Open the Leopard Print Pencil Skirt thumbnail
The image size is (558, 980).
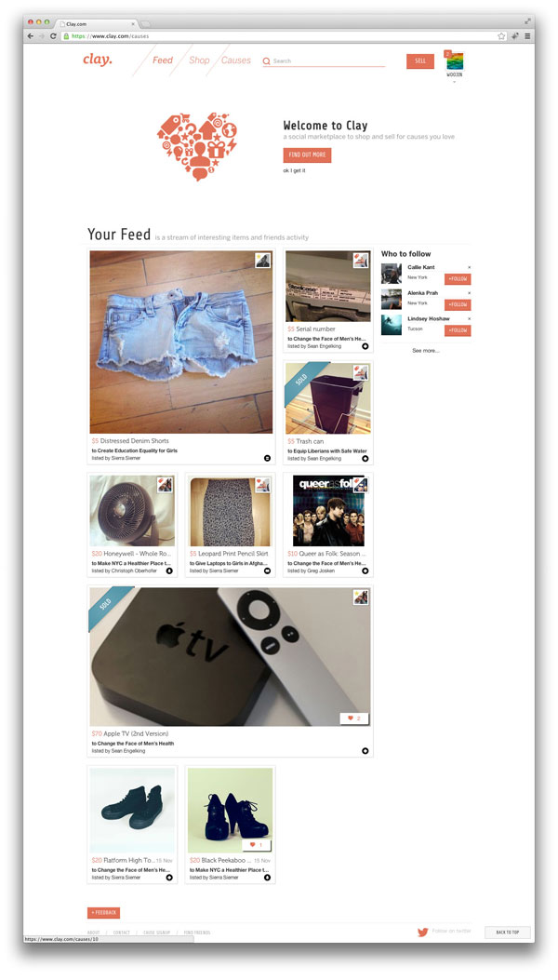(x=230, y=511)
